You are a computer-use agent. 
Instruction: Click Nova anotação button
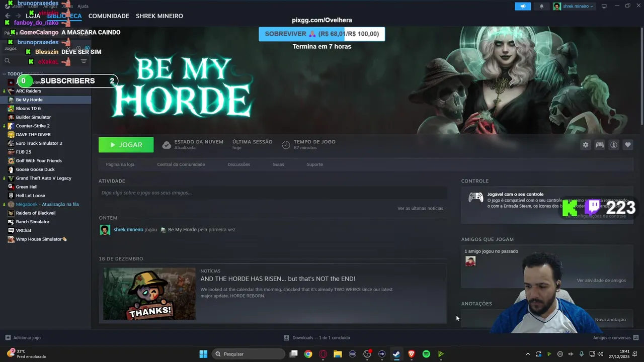coord(610,320)
